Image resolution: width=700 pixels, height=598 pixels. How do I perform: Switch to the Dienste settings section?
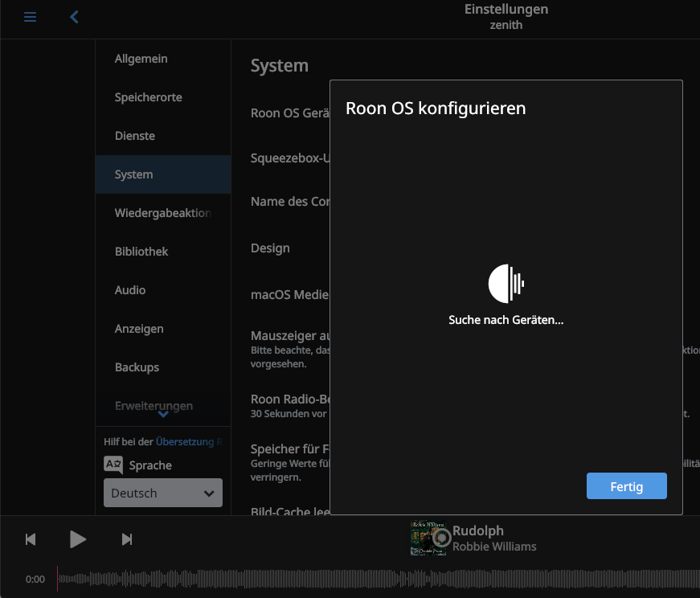coord(135,136)
